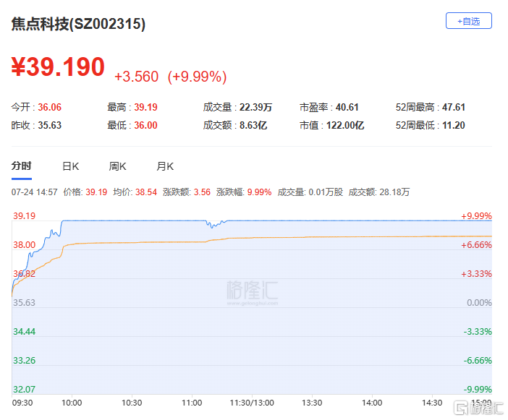
Task: Click the 成交量 value 22.39万
Action: tap(255, 107)
